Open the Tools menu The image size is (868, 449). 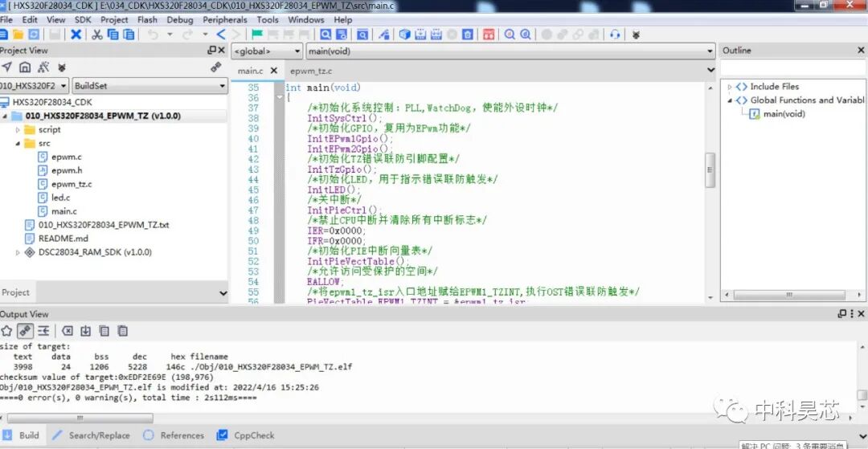(268, 19)
